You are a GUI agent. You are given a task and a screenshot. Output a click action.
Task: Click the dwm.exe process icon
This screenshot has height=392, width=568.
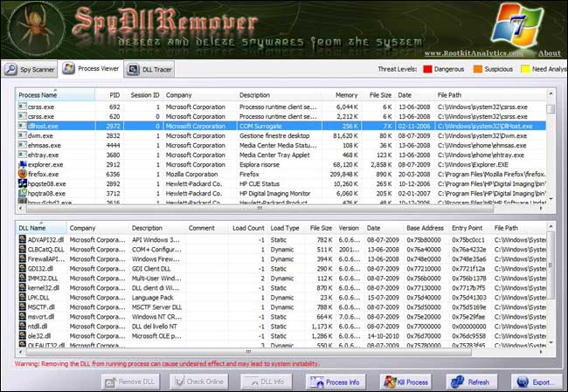[23, 135]
